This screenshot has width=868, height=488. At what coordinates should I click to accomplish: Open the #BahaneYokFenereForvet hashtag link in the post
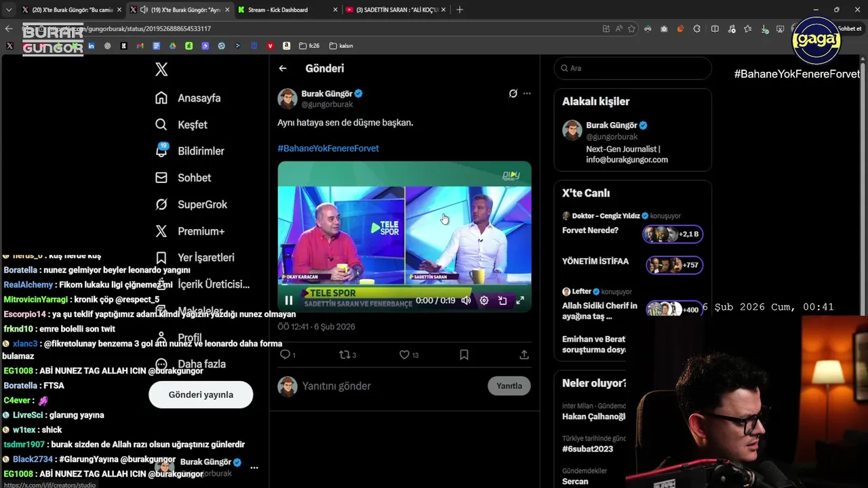[x=328, y=148]
